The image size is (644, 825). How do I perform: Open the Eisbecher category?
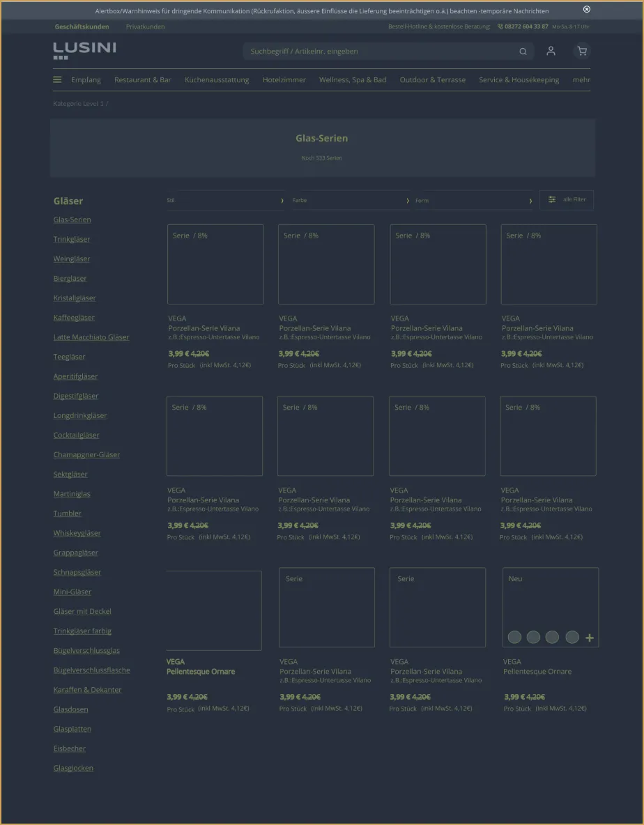[x=70, y=748]
